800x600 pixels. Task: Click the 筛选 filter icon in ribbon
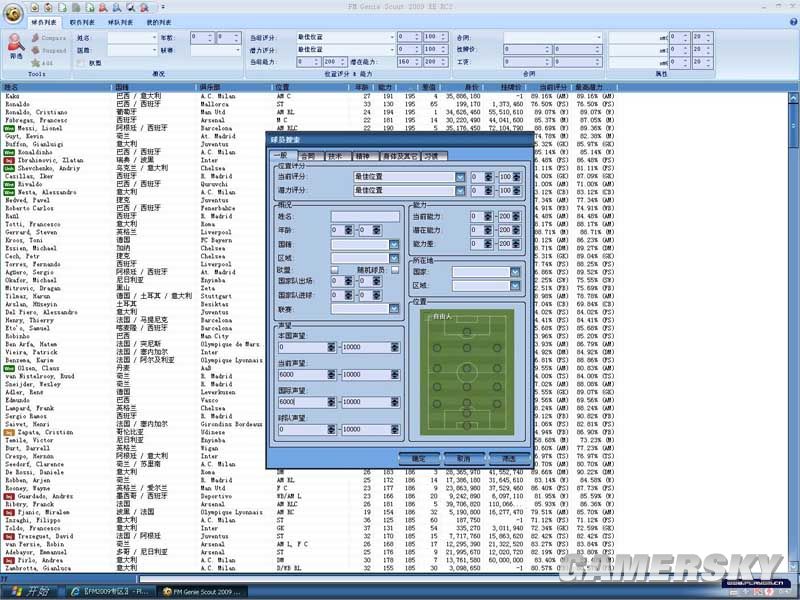pyautogui.click(x=16, y=46)
